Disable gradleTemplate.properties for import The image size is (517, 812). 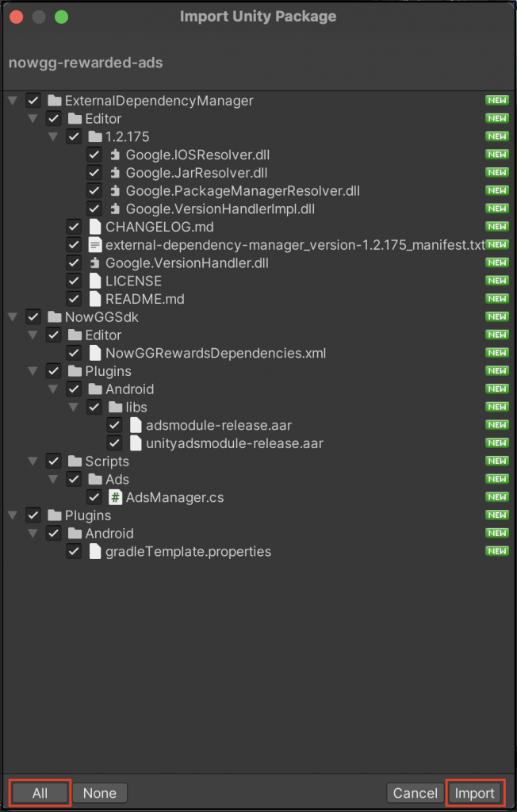74,551
